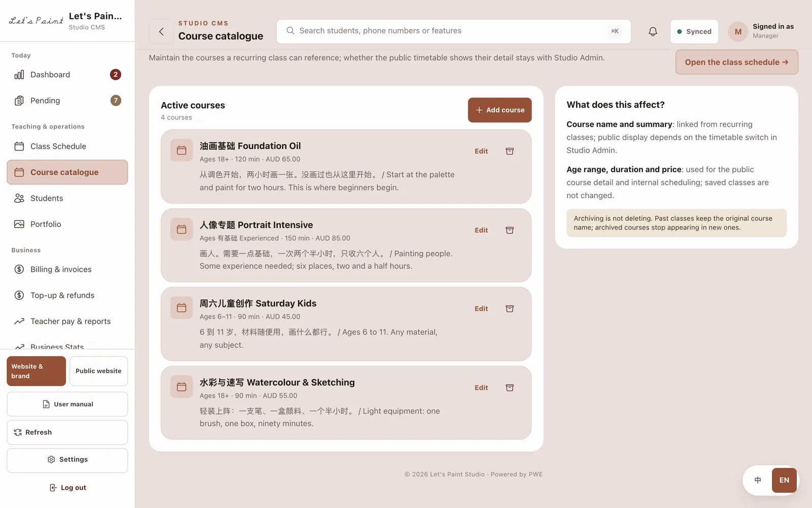Edit the Portrait Intensive course
The image size is (812, 508).
[481, 230]
